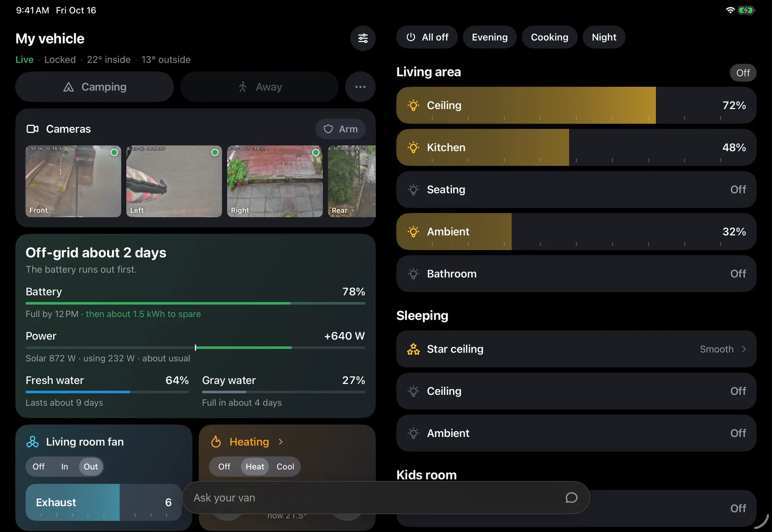Turn on the Sleeping Ambient light
The width and height of the screenshot is (772, 532).
pos(576,433)
